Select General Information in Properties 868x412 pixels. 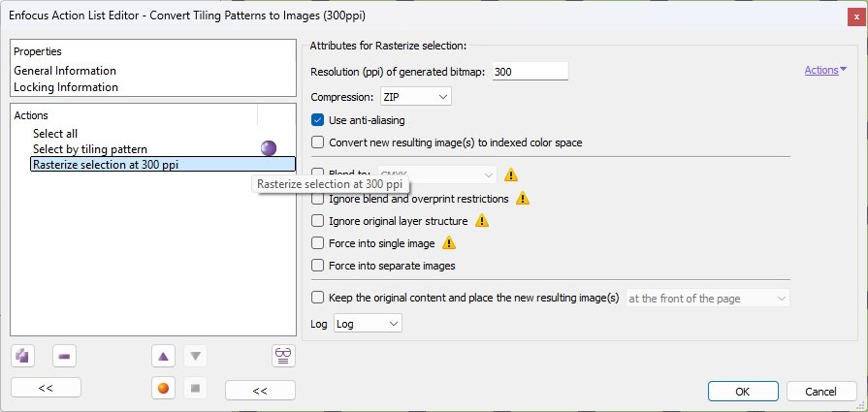65,70
